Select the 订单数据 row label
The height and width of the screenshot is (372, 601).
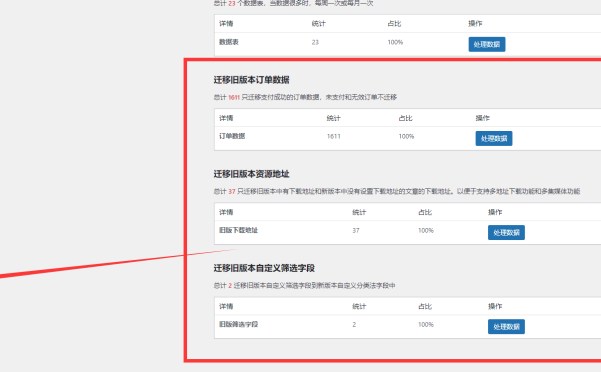[232, 136]
